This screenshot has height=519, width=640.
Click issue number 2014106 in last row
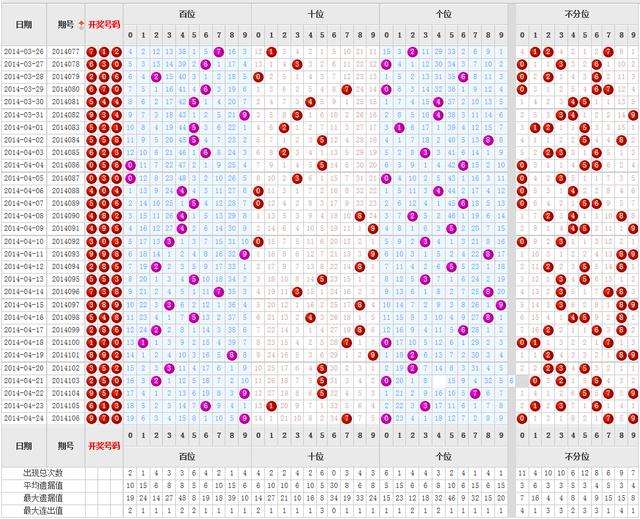pos(66,418)
